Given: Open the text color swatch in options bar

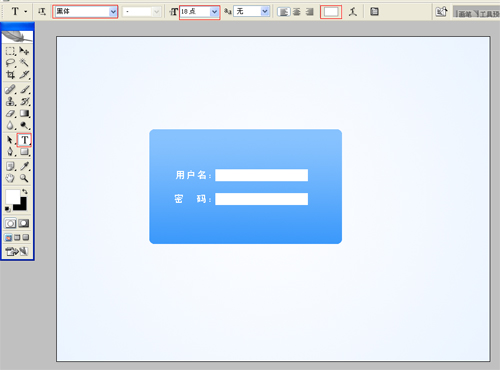Looking at the screenshot, I should 331,12.
